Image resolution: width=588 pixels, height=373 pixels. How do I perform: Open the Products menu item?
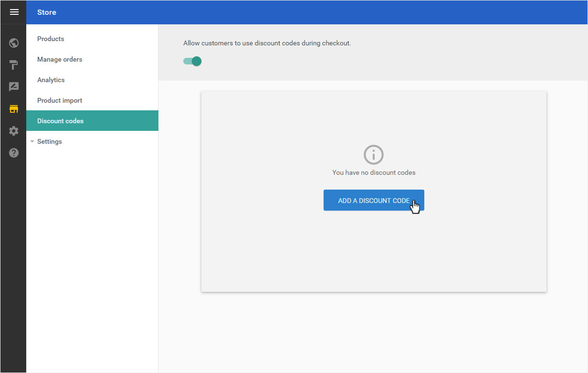point(92,39)
